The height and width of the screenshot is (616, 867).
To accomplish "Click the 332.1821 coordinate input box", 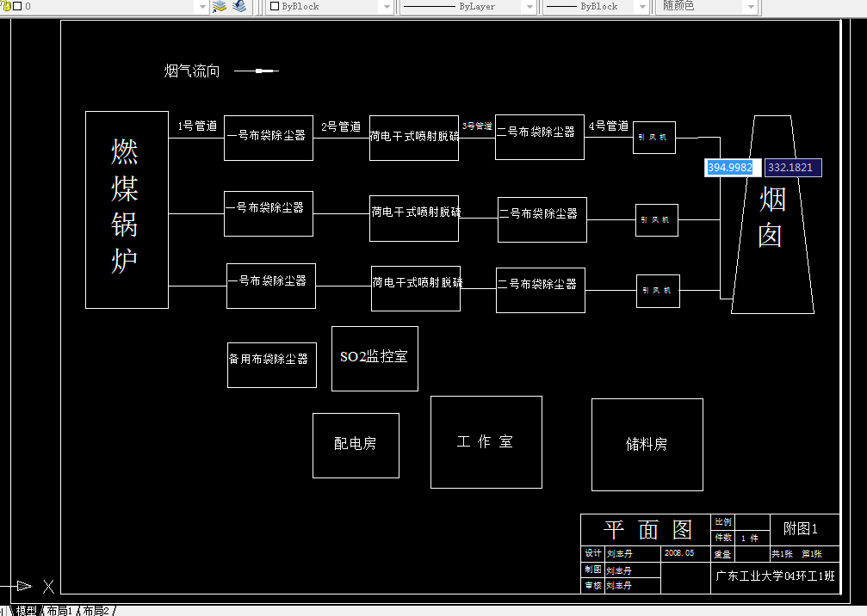I will [791, 168].
